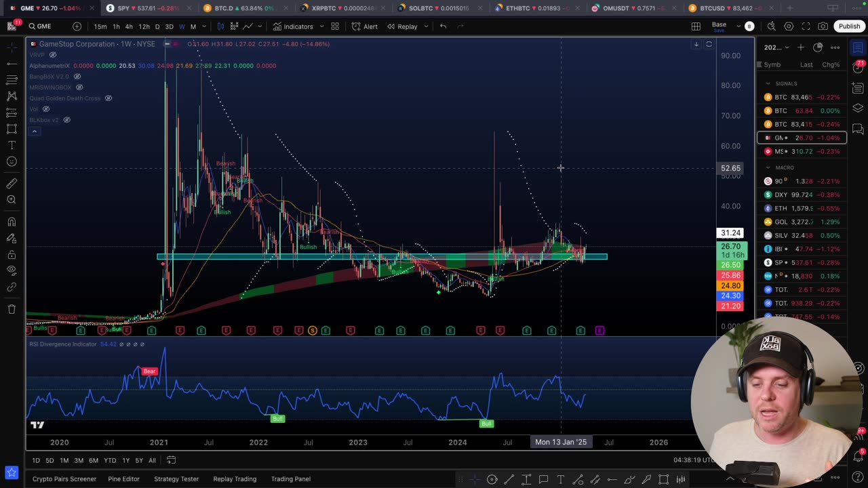Add symbol to watchlist plus icon

pos(800,47)
